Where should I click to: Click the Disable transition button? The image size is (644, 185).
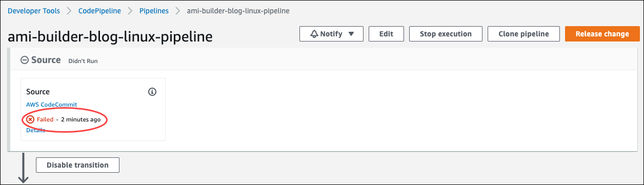(x=77, y=165)
